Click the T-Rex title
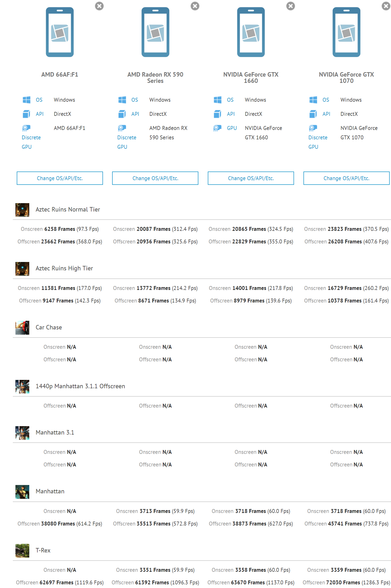The width and height of the screenshot is (391, 588). pos(43,550)
